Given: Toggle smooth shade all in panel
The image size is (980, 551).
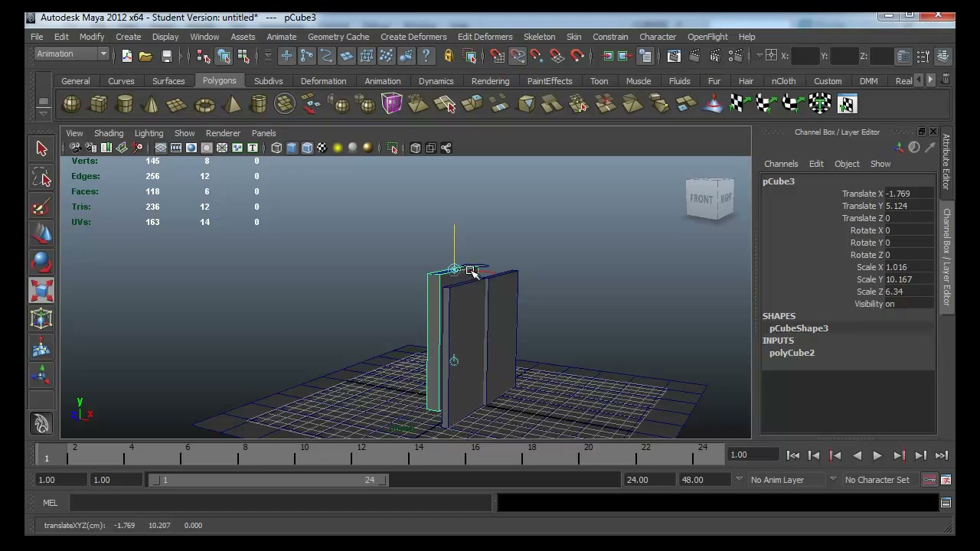Looking at the screenshot, I should 292,148.
